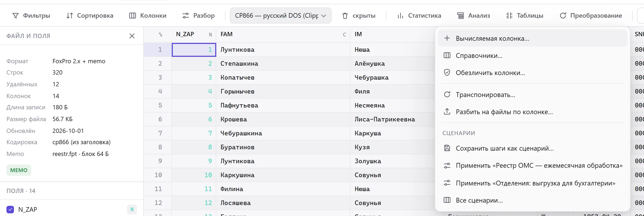Click the FAM cell Пафнутьева
Screen dimensions: 644x216
pos(283,105)
